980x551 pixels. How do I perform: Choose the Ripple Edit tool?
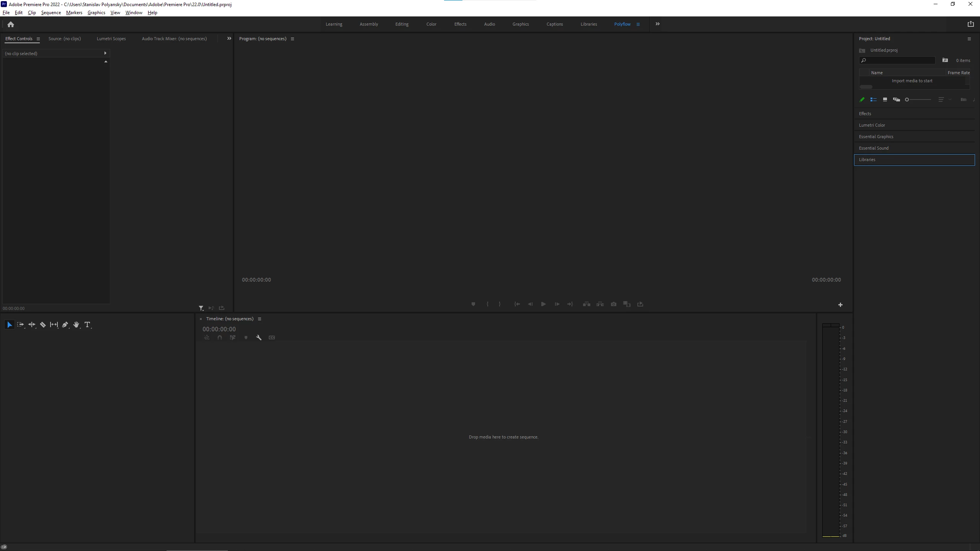pos(32,325)
